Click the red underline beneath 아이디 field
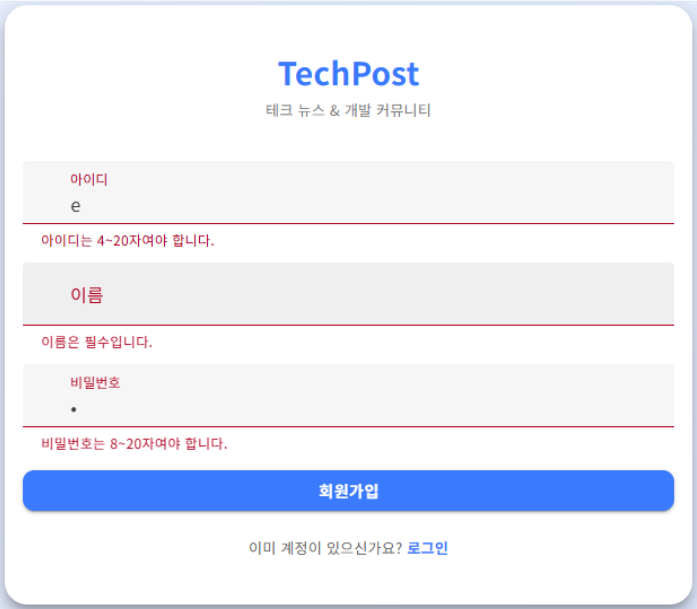Image resolution: width=697 pixels, height=609 pixels. tap(348, 223)
